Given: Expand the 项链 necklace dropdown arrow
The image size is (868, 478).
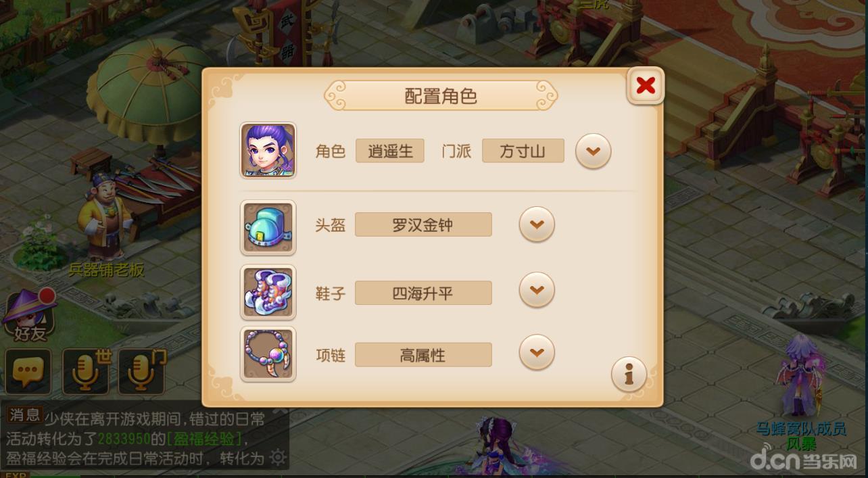Looking at the screenshot, I should (x=537, y=352).
